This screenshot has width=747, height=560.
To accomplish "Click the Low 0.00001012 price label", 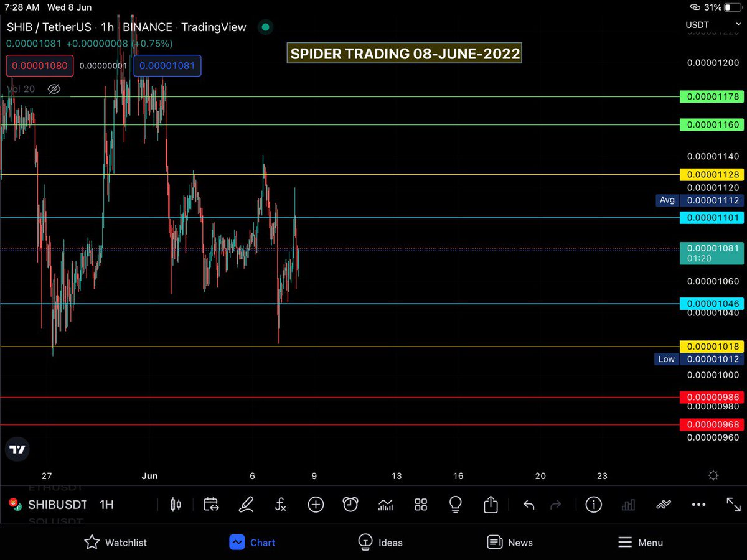I will (x=699, y=359).
